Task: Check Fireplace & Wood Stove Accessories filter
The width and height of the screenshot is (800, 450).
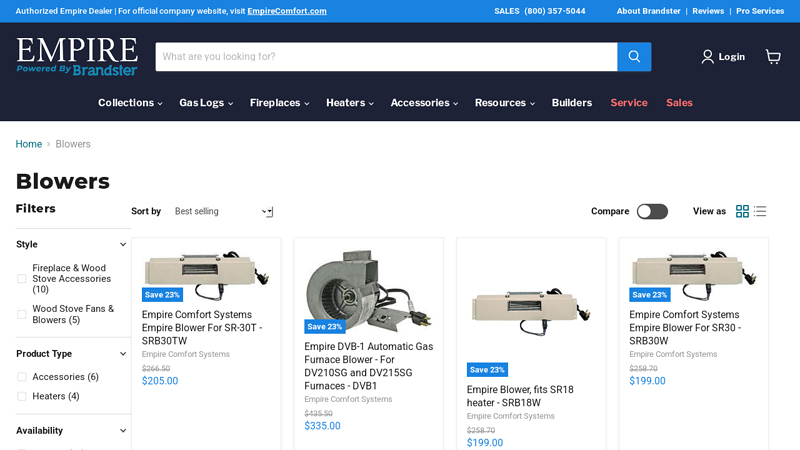Action: point(21,279)
